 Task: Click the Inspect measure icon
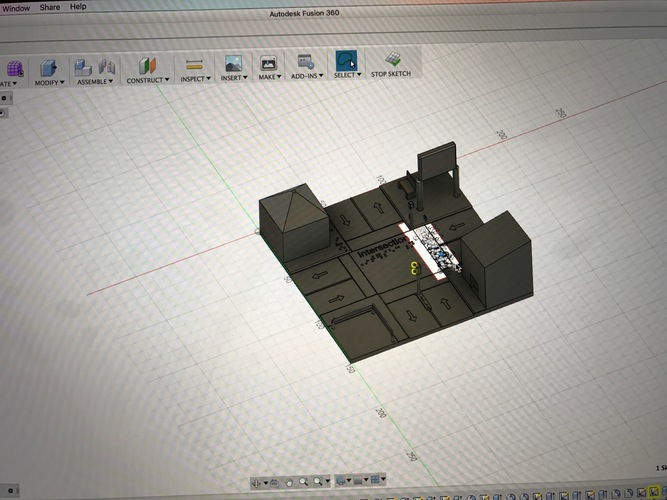(194, 65)
